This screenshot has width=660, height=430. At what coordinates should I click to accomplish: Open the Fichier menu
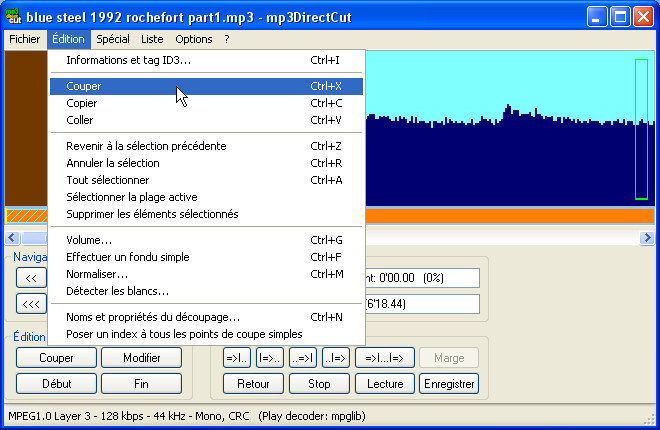pyautogui.click(x=24, y=39)
